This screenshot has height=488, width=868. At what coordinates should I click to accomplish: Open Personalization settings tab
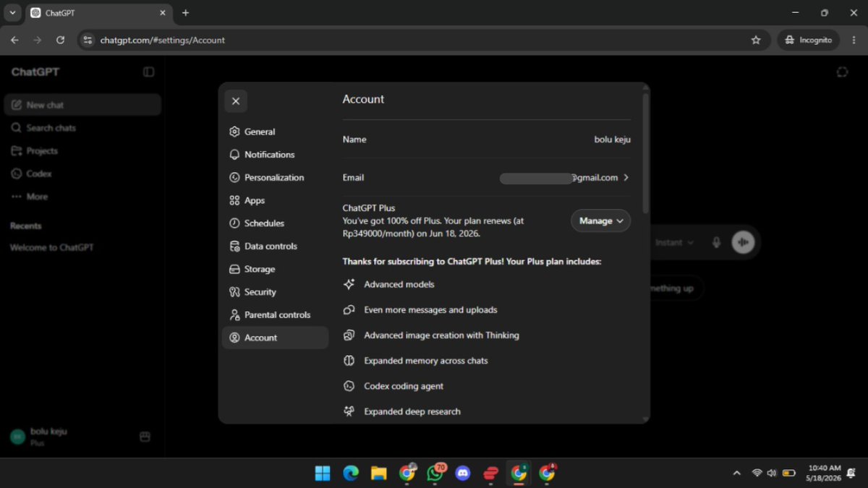tap(275, 178)
